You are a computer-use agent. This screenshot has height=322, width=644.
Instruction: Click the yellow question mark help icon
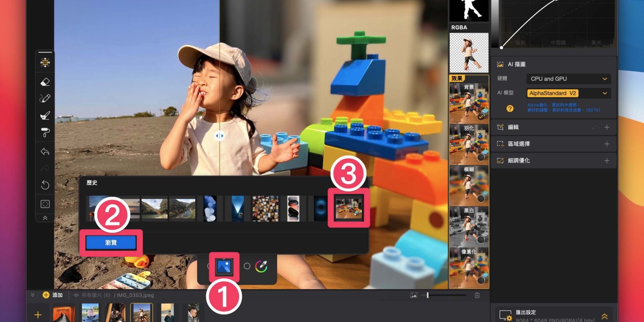510,109
